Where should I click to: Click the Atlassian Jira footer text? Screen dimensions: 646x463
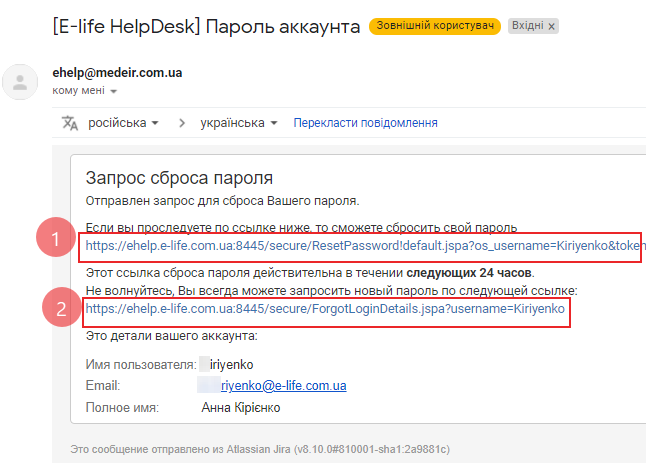click(x=260, y=449)
